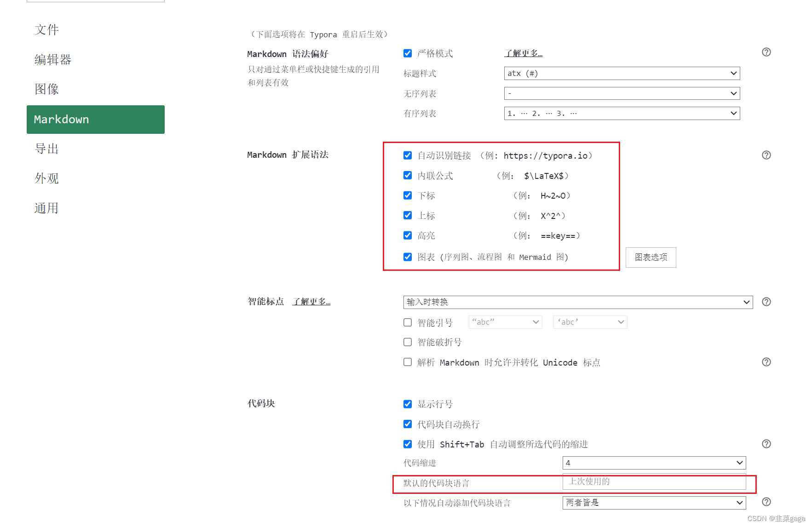This screenshot has width=812, height=527.
Task: Open single quote 'abc' style dropdown
Action: click(x=590, y=322)
